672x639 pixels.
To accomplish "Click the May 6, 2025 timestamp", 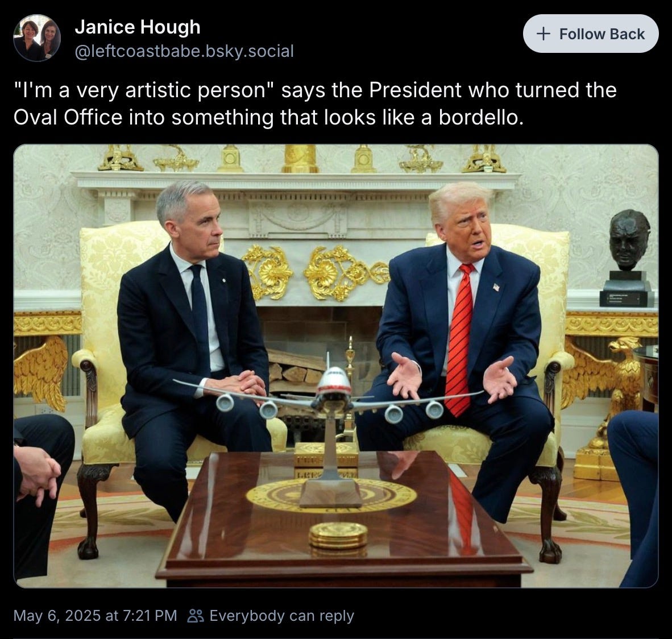I will [x=95, y=616].
